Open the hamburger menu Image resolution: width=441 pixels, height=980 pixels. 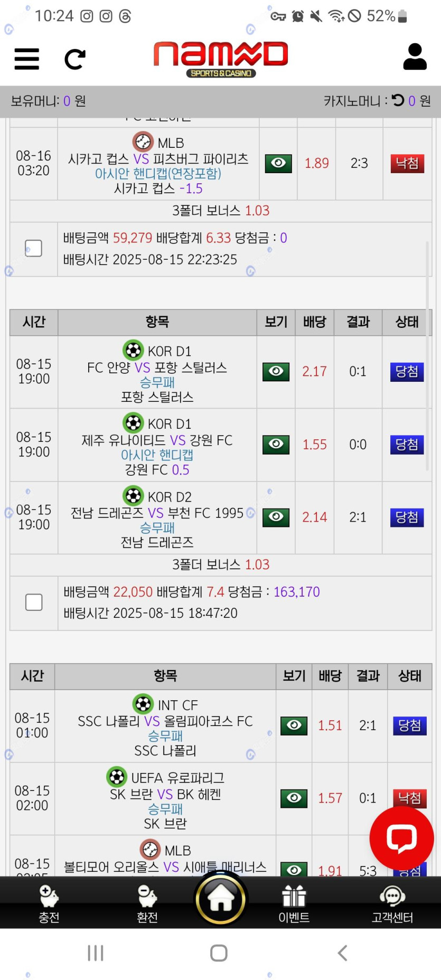26,59
